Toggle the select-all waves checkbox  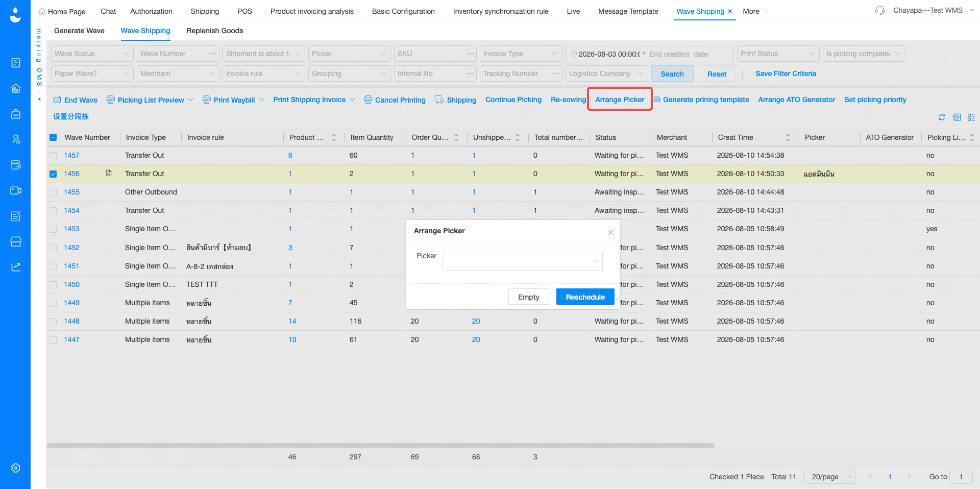pyautogui.click(x=53, y=137)
